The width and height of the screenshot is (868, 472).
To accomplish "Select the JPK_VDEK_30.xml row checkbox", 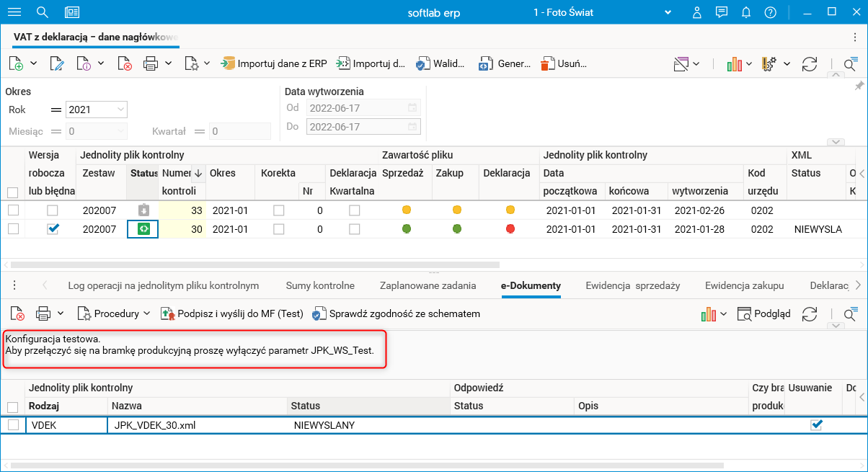I will 12,425.
